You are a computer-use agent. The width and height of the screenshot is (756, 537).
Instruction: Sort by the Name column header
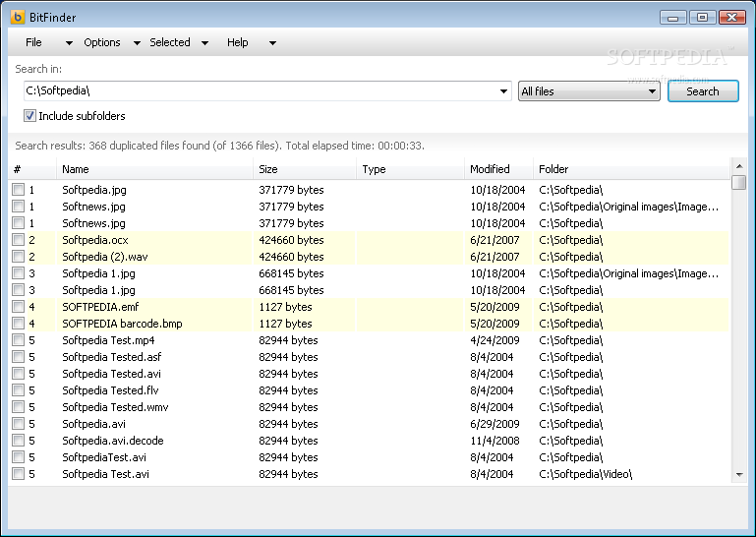point(154,169)
